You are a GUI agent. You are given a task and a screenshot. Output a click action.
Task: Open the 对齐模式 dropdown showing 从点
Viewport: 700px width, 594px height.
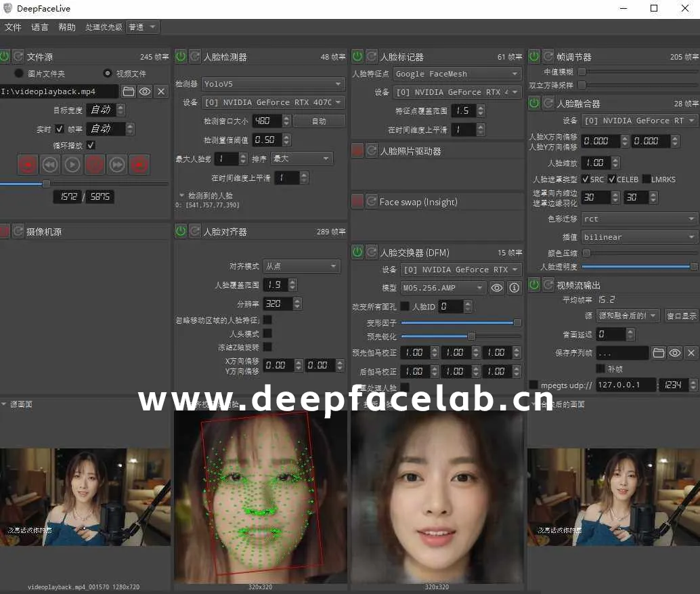[302, 266]
